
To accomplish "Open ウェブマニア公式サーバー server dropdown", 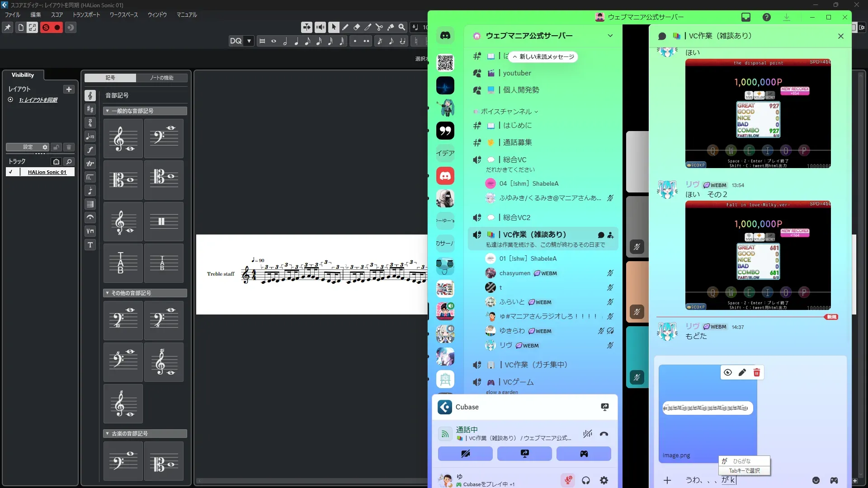I will click(610, 36).
